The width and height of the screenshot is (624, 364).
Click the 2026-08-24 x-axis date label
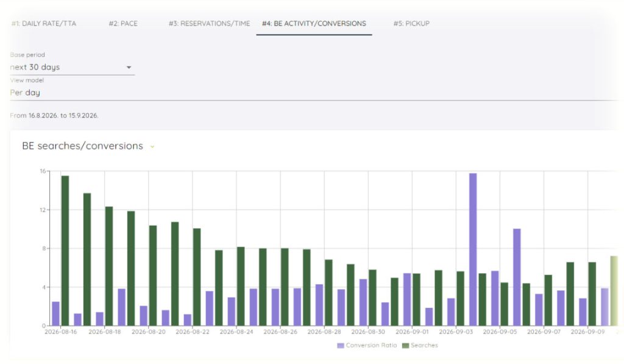pyautogui.click(x=236, y=332)
